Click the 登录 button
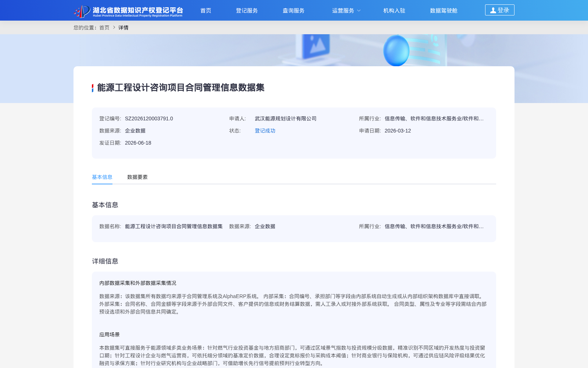This screenshot has height=368, width=588. point(500,10)
